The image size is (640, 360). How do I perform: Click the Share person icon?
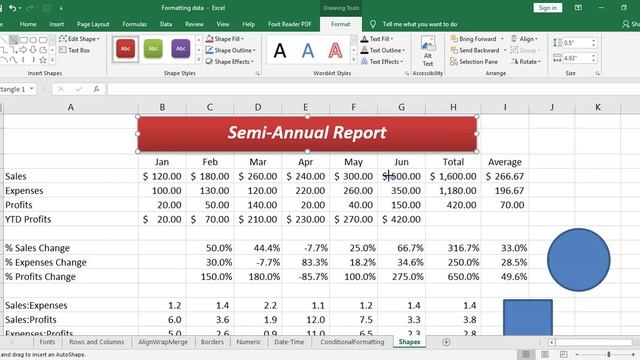(626, 24)
